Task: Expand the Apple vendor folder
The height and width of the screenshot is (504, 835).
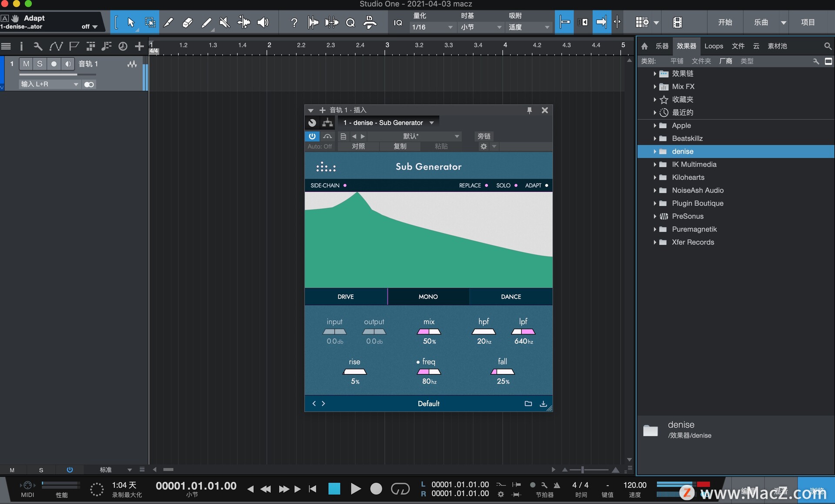Action: [655, 126]
